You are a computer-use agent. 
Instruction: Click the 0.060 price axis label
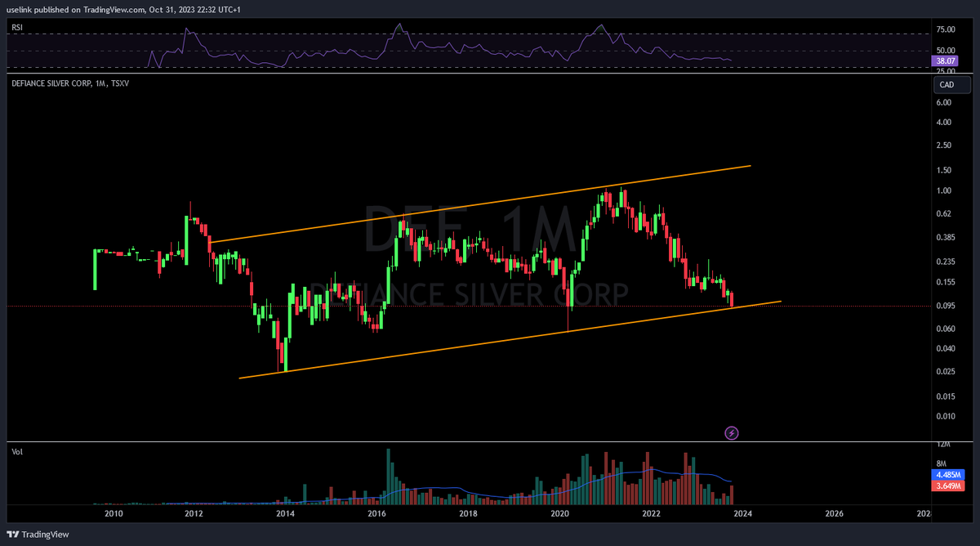pyautogui.click(x=947, y=329)
